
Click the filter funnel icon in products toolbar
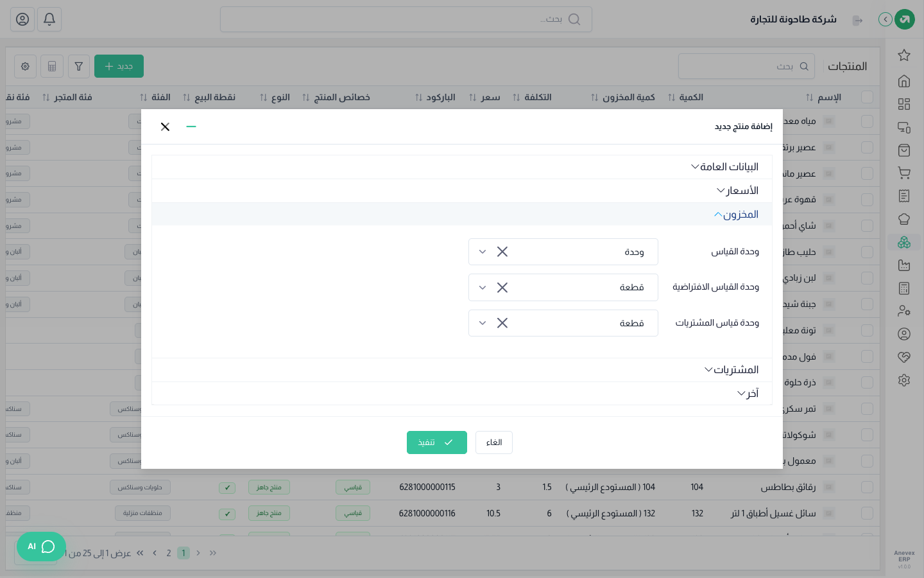(x=79, y=66)
